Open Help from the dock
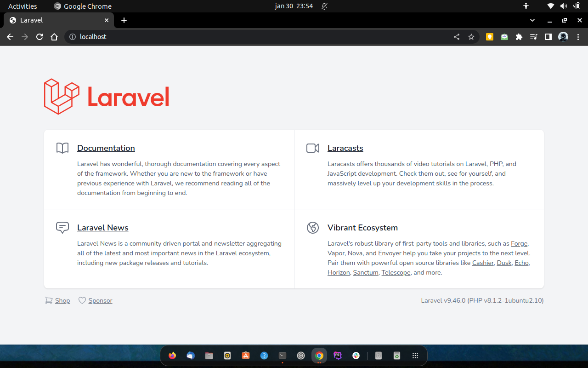 click(264, 356)
